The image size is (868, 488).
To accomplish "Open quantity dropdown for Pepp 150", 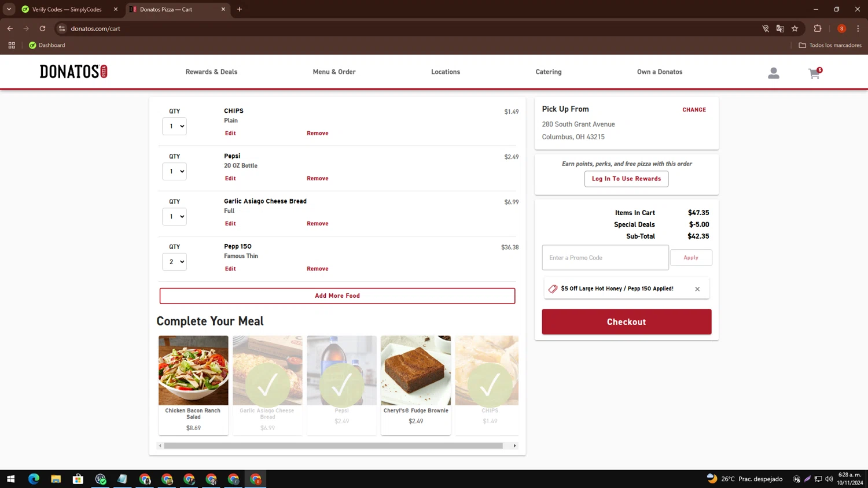I will 174,261.
